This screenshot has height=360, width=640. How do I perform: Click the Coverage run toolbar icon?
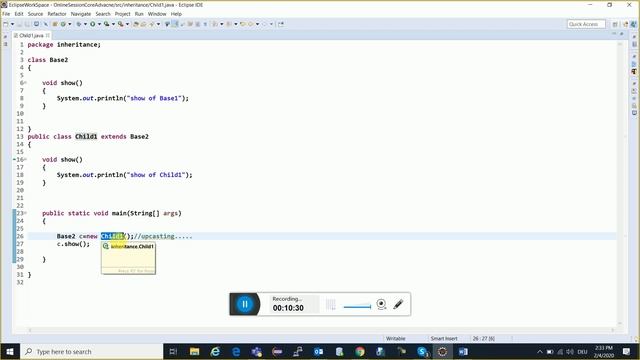pyautogui.click(x=106, y=24)
